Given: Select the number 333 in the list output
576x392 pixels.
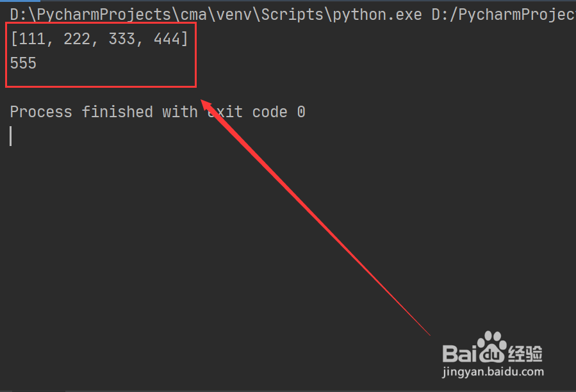Looking at the screenshot, I should pyautogui.click(x=122, y=39).
